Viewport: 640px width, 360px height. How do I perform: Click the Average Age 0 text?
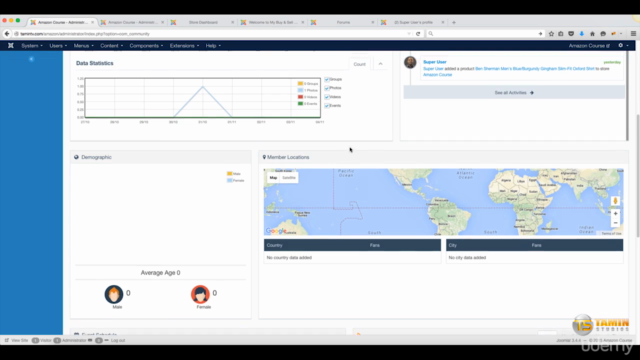[160, 273]
